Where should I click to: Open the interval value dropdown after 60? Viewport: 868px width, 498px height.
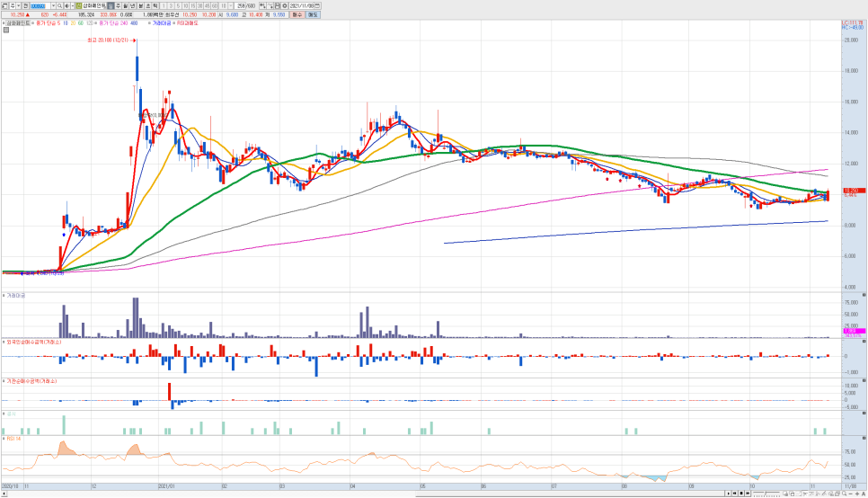pyautogui.click(x=231, y=5)
